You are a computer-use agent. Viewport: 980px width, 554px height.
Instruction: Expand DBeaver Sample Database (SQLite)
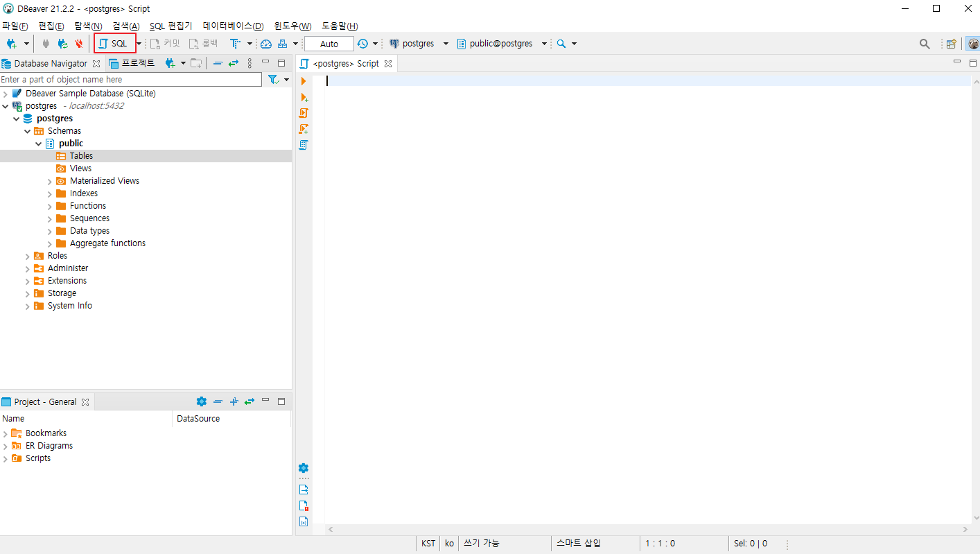tap(6, 93)
